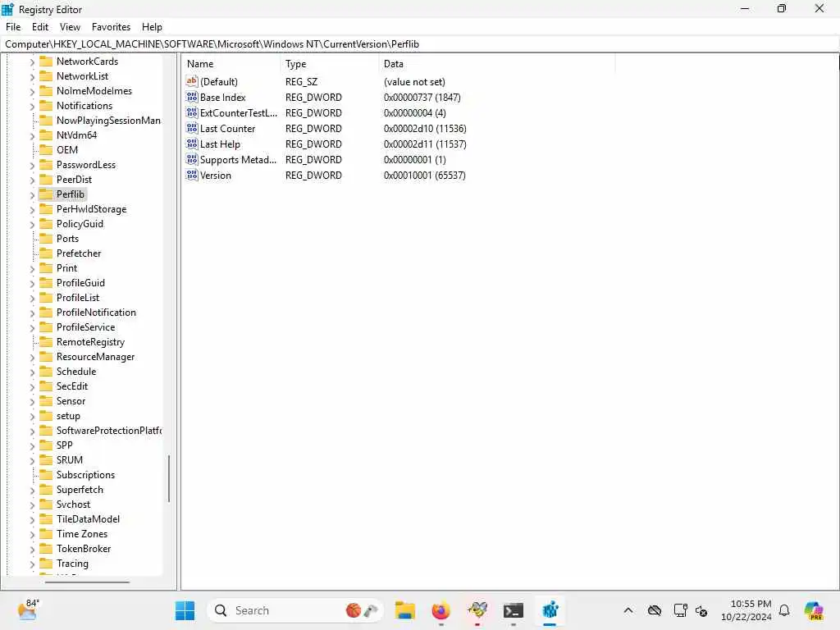Select the ProfileService tree key
The height and width of the screenshot is (630, 840).
(x=85, y=327)
